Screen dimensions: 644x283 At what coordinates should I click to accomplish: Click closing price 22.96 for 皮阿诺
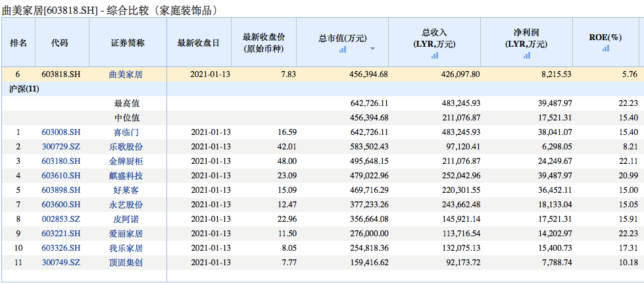pyautogui.click(x=285, y=219)
